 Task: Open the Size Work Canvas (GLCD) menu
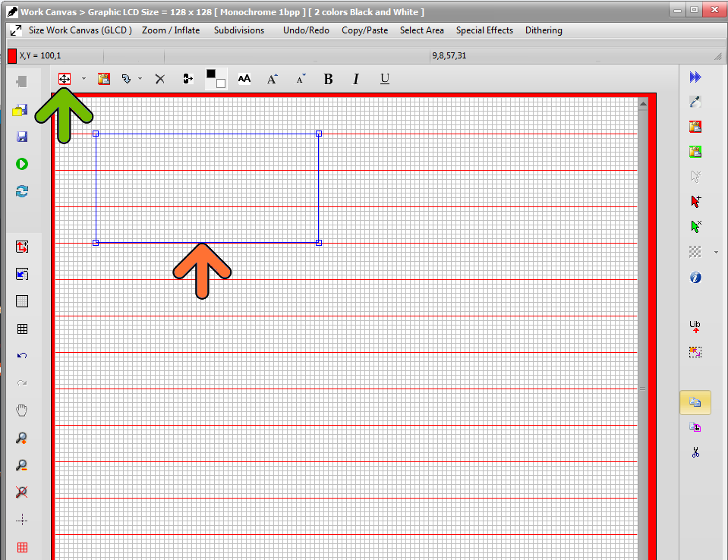(80, 30)
